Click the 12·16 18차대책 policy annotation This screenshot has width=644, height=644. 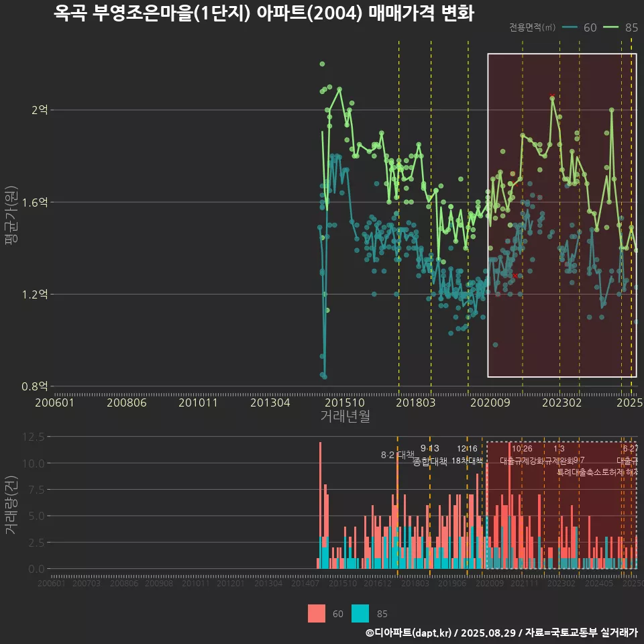coord(467,455)
